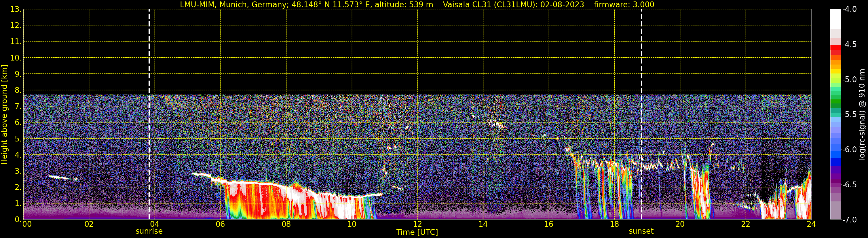Click the time axis tick label '12'
The height and width of the screenshot is (238, 868).
point(417,224)
